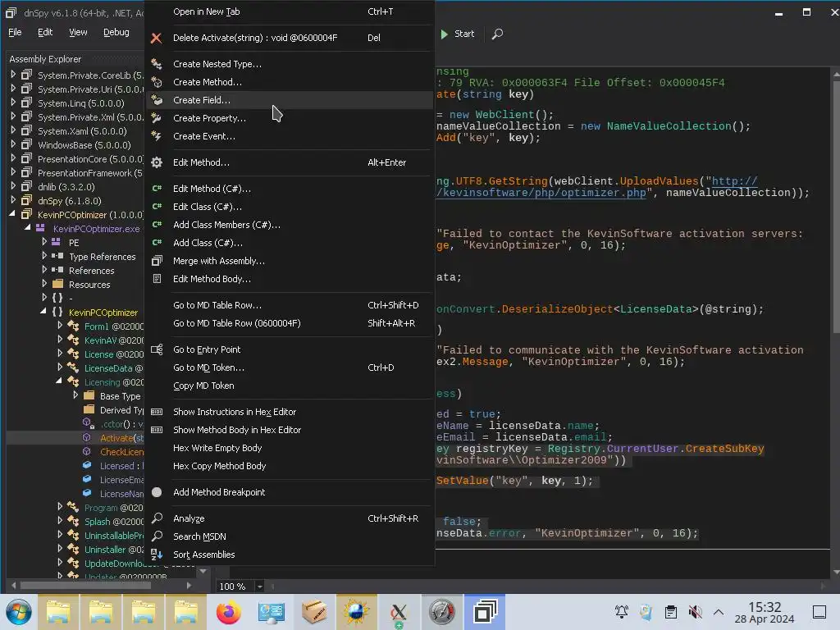840x630 pixels.
Task: Click the package box taskbar icon
Action: (314, 612)
